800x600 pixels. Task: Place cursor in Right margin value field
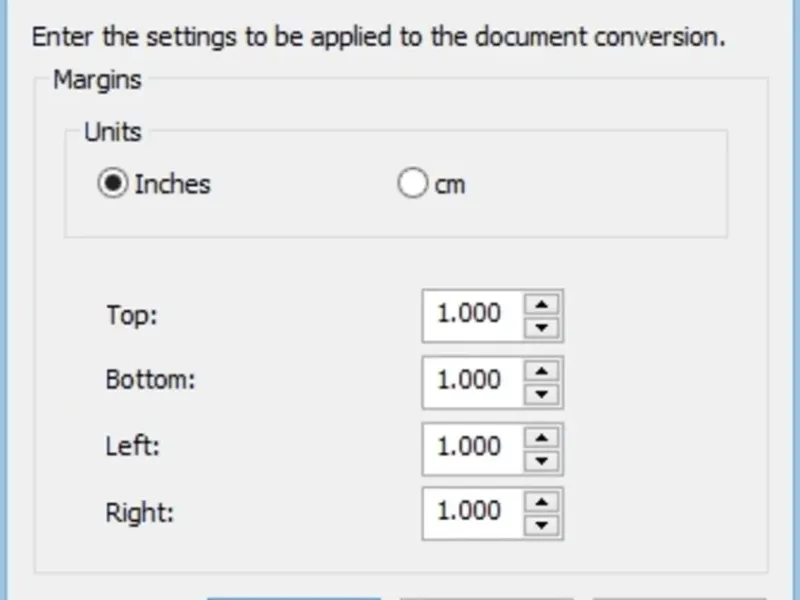pyautogui.click(x=472, y=513)
